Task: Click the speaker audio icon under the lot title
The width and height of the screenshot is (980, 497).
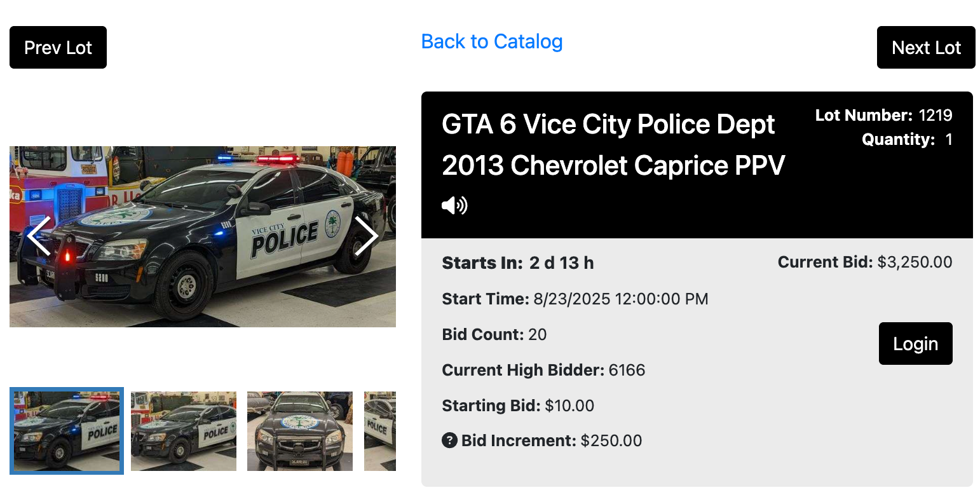Action: (454, 205)
